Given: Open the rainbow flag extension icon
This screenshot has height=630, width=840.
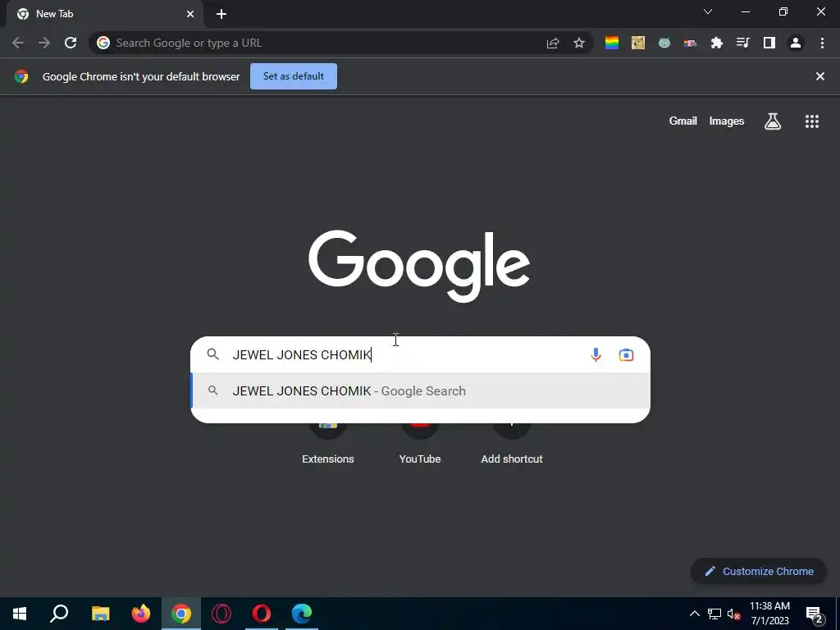Looking at the screenshot, I should tap(612, 43).
